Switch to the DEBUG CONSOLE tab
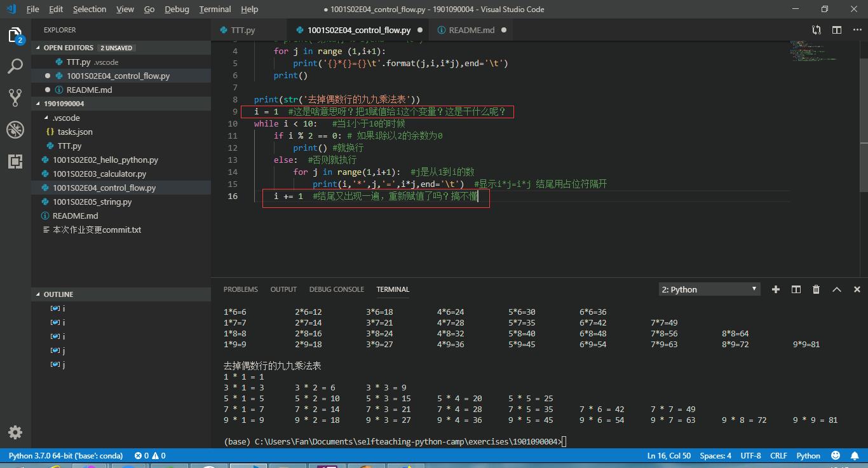Viewport: 868px width, 468px height. 337,289
